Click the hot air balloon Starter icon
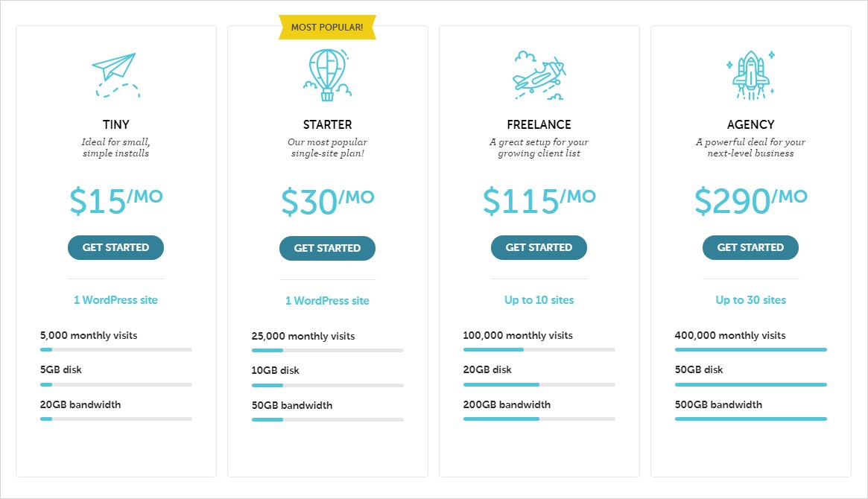The image size is (868, 499). (327, 74)
